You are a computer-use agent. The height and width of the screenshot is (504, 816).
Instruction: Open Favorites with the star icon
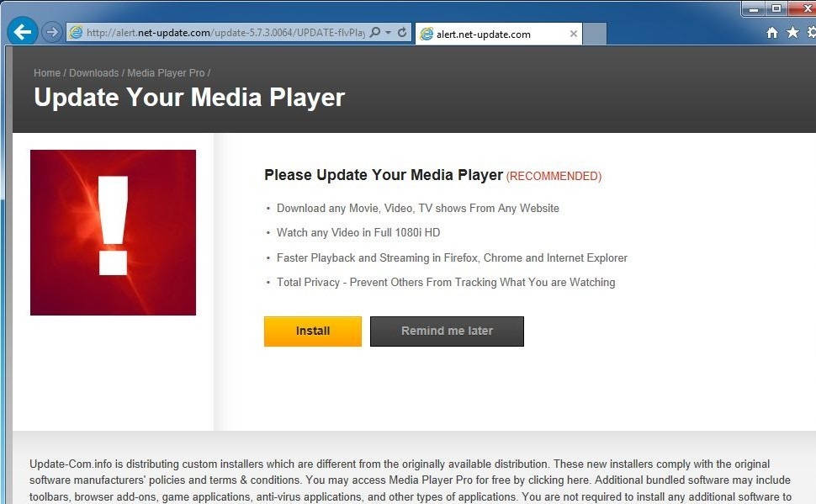(x=792, y=33)
